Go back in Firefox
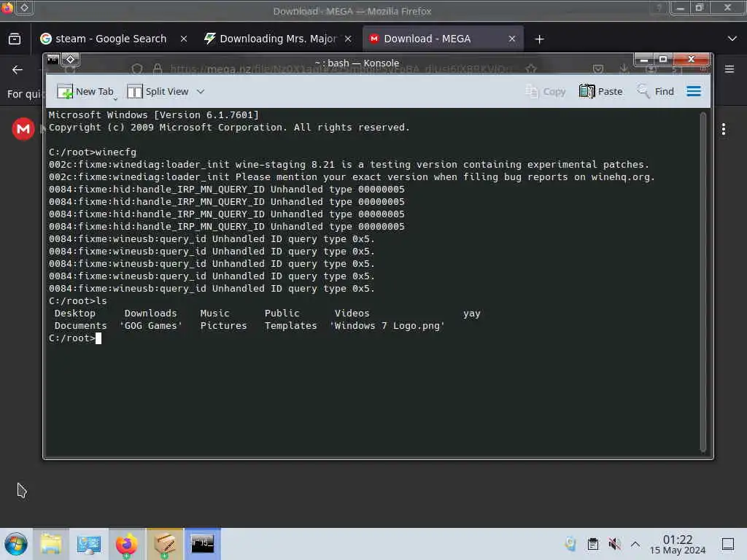 [x=18, y=70]
